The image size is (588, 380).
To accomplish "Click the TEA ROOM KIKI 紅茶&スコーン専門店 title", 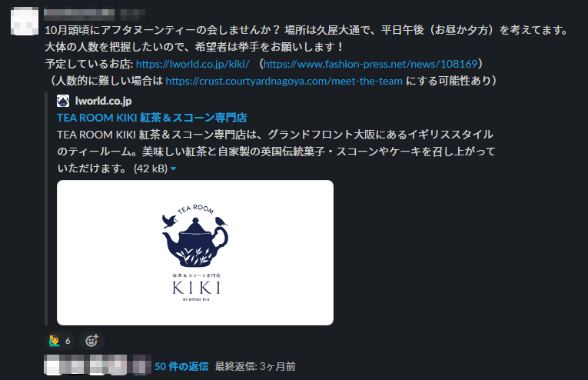I will (x=152, y=118).
